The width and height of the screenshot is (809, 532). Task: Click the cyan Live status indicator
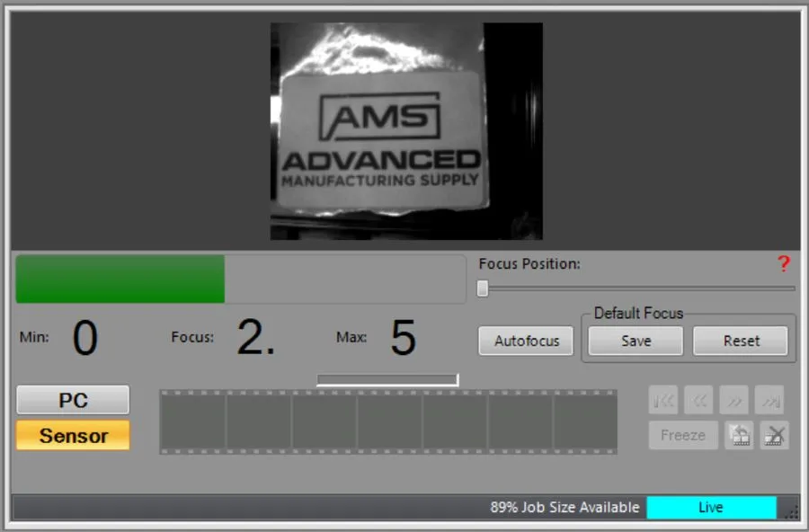point(712,507)
